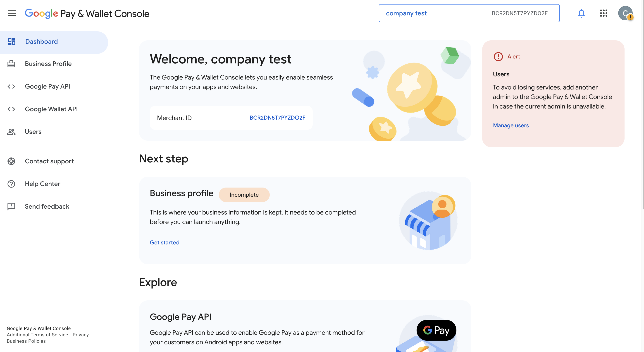Screen dimensions: 644x352
Task: Open the Google apps grid
Action: pos(603,13)
